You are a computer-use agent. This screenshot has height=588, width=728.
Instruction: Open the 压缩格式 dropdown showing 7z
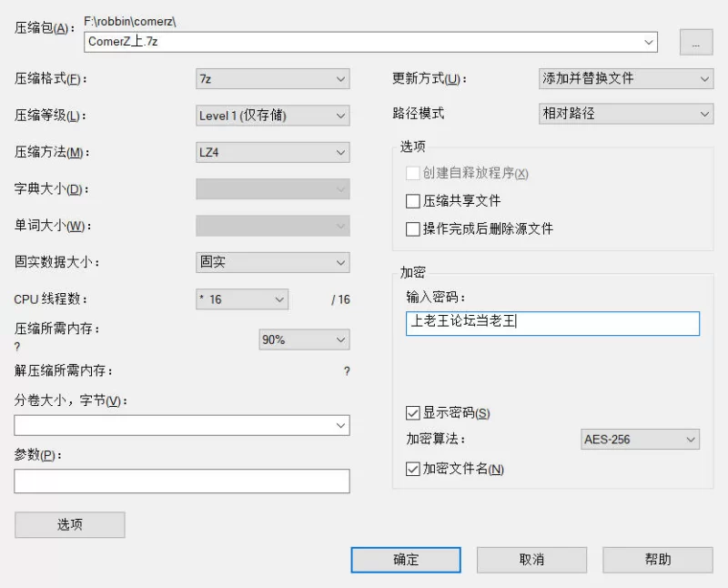click(x=272, y=79)
